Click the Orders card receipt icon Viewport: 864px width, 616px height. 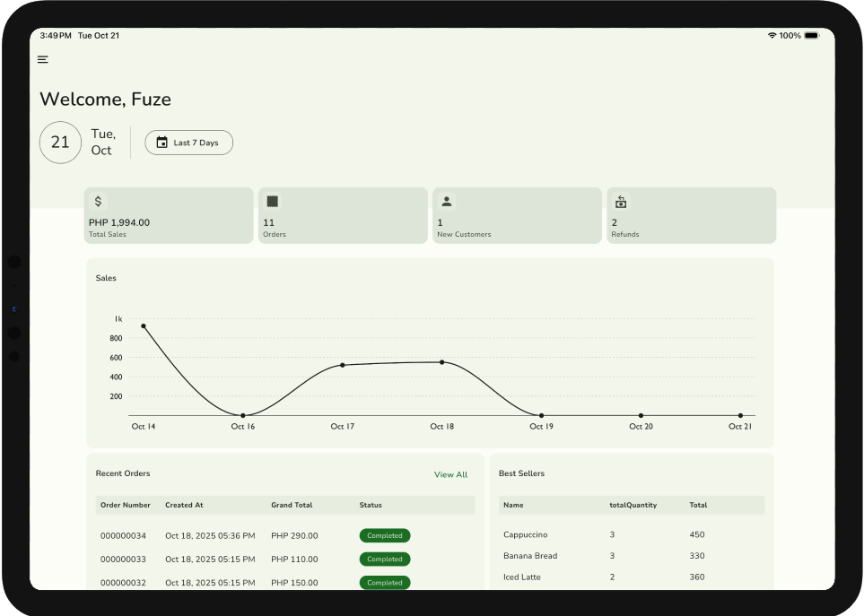(273, 202)
